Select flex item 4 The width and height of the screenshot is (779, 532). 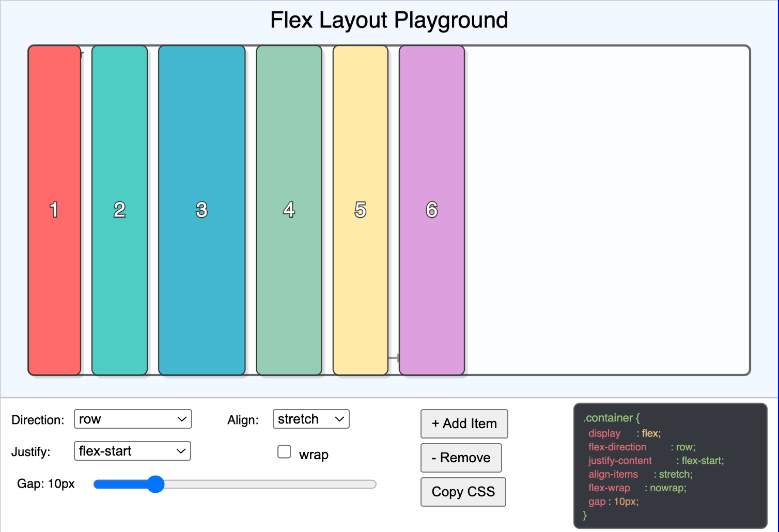[x=289, y=210]
